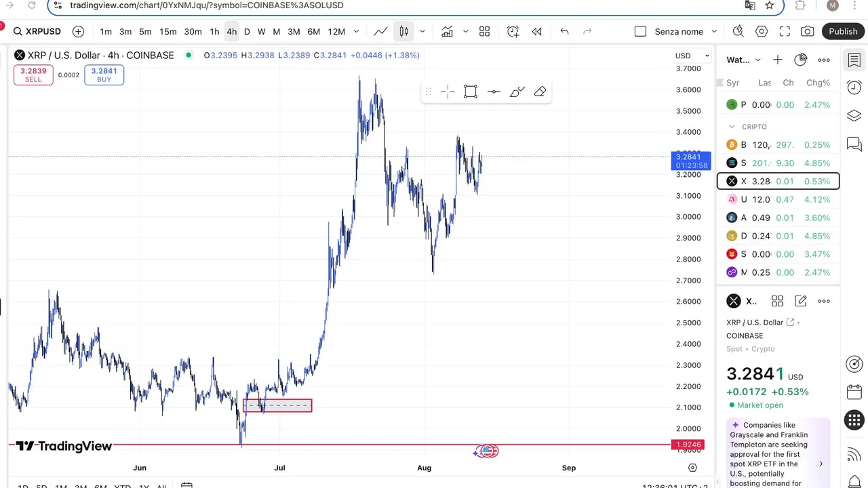Expand the timeframe interval dropdown

coord(356,31)
